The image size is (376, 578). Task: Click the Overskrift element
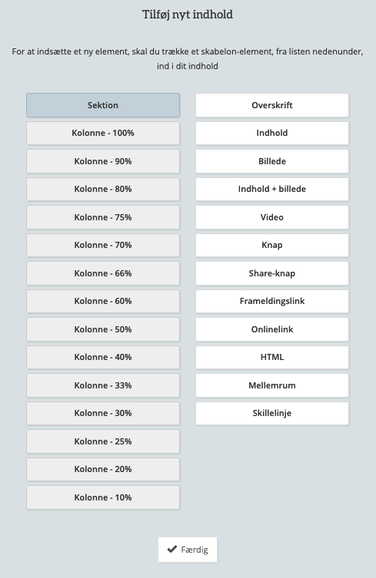tap(272, 105)
